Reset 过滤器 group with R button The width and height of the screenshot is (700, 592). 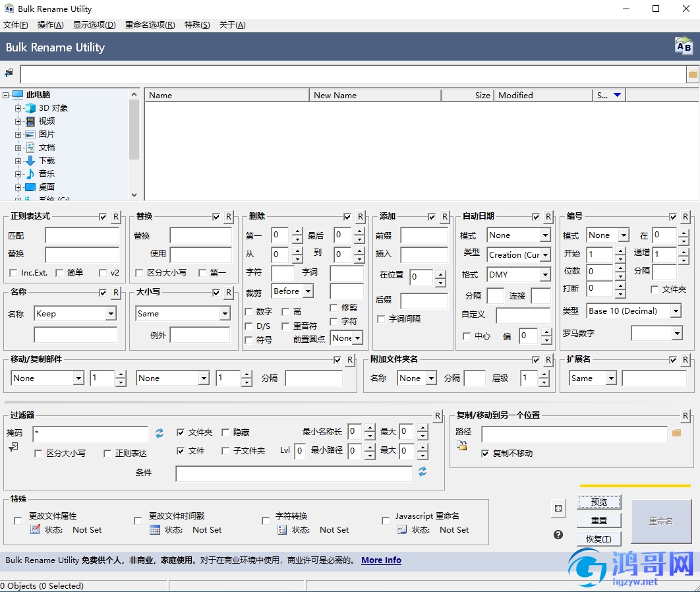[438, 415]
